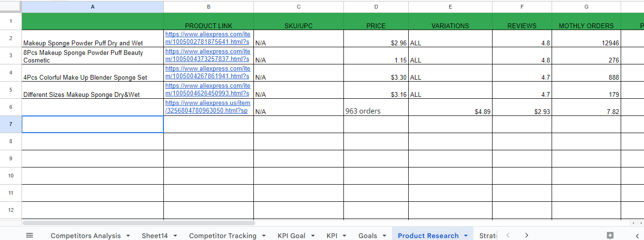This screenshot has width=644, height=240.
Task: Follow the aliexpress.us item link
Action: pos(207,107)
